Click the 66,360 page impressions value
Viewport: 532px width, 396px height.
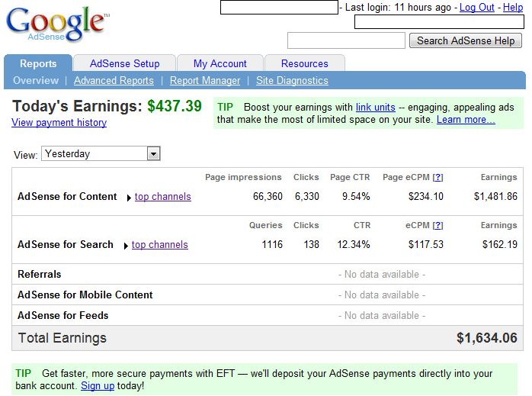coord(268,196)
